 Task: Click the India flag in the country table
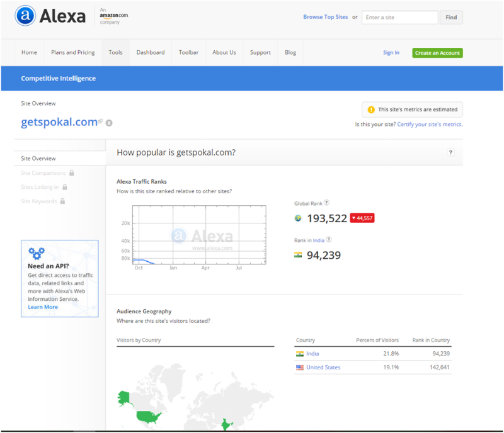300,354
